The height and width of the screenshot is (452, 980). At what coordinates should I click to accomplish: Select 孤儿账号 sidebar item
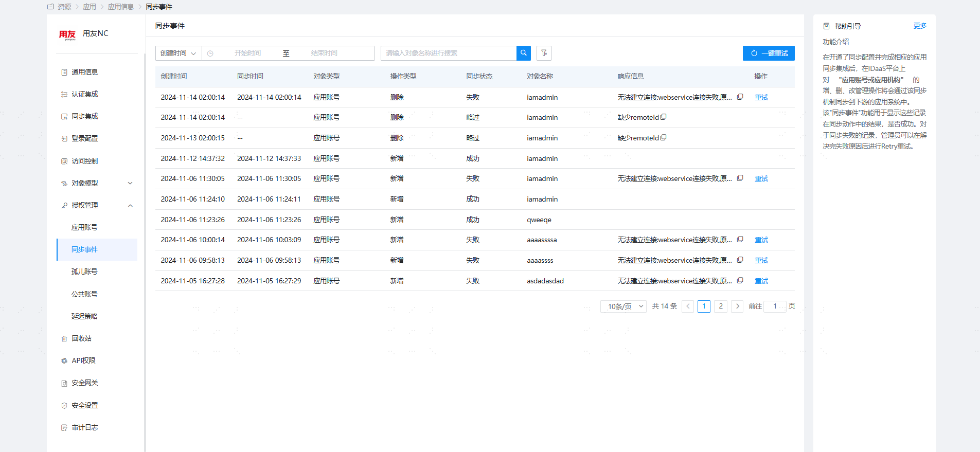(84, 272)
